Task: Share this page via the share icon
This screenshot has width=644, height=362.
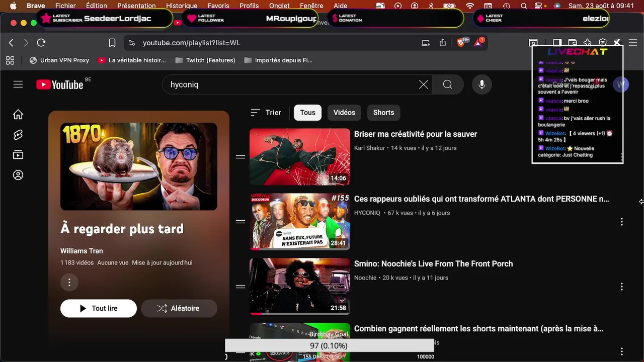Action: click(x=443, y=43)
